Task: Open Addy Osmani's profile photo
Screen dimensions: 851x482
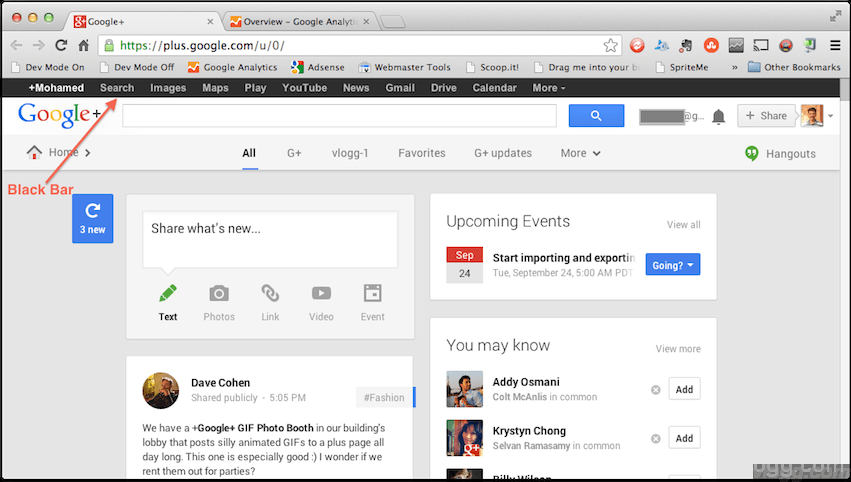Action: point(465,389)
